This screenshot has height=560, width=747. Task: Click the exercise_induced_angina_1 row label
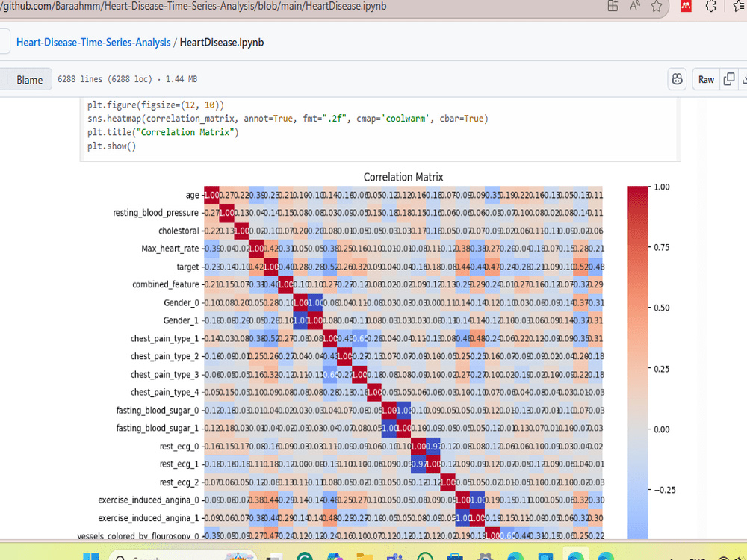(149, 518)
